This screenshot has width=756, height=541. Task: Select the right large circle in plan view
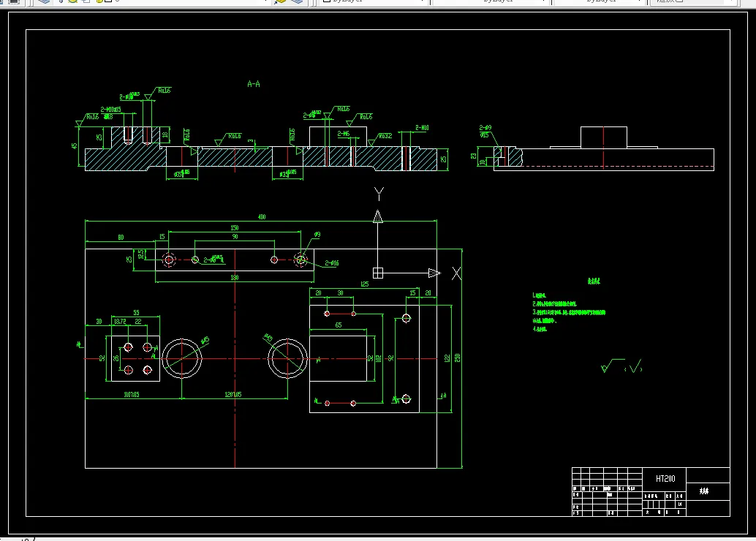point(287,358)
